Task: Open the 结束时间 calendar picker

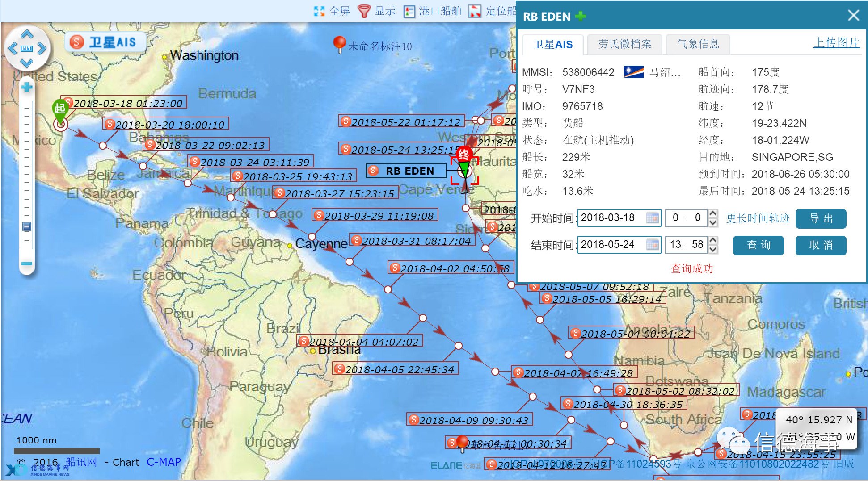Action: [653, 245]
